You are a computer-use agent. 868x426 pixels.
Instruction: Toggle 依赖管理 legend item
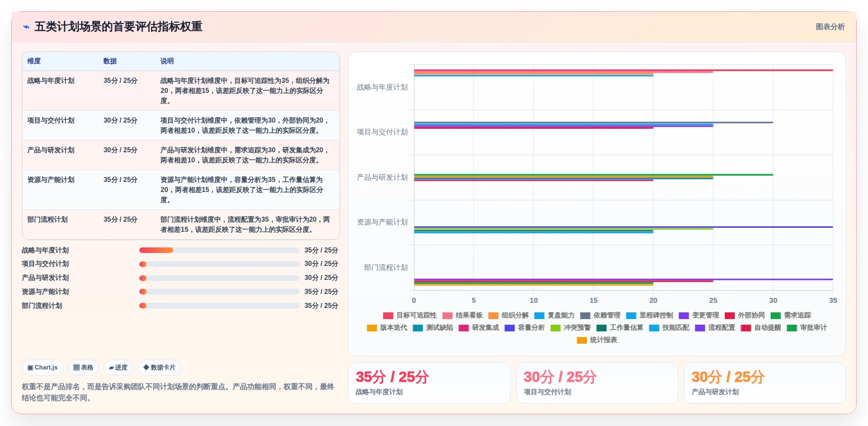click(x=600, y=316)
